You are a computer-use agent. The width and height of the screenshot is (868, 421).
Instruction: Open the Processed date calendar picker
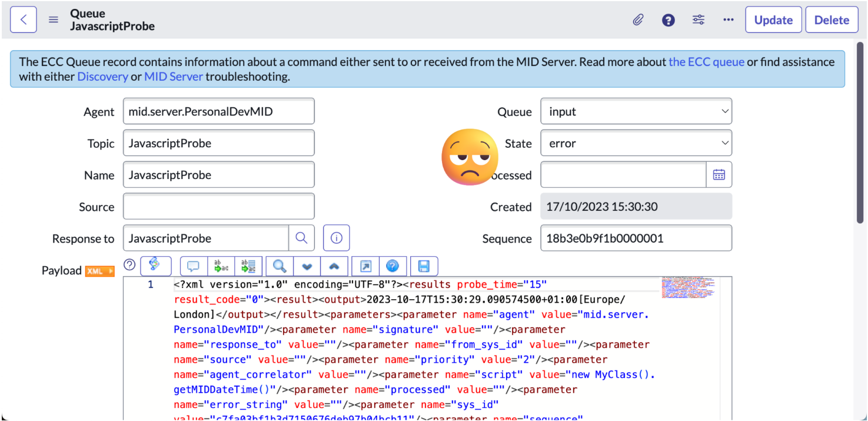(719, 175)
